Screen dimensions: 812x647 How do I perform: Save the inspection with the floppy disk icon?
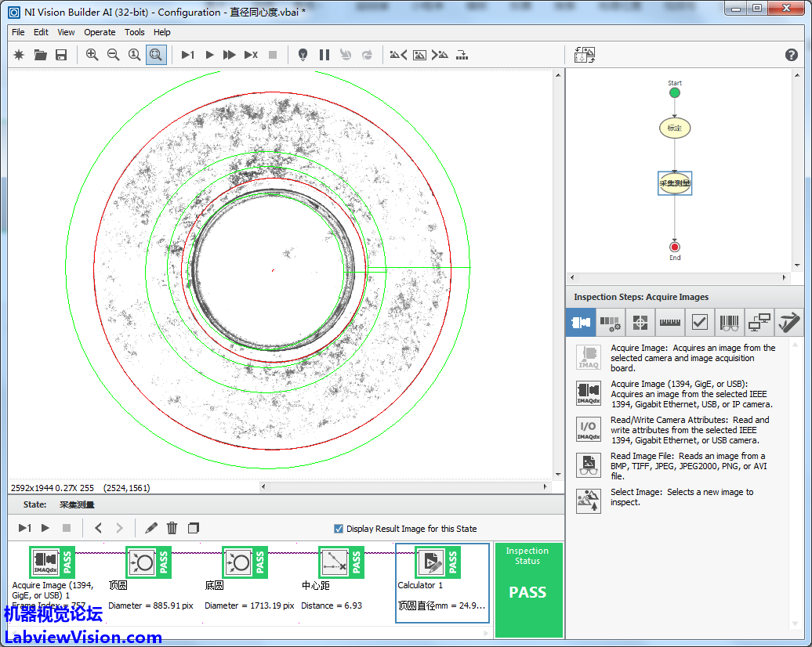[61, 55]
